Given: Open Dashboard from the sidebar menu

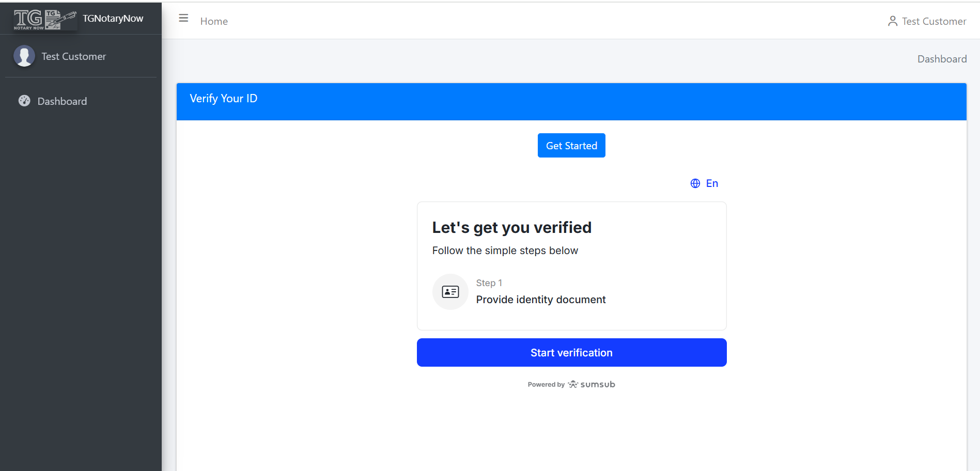Looking at the screenshot, I should (62, 101).
